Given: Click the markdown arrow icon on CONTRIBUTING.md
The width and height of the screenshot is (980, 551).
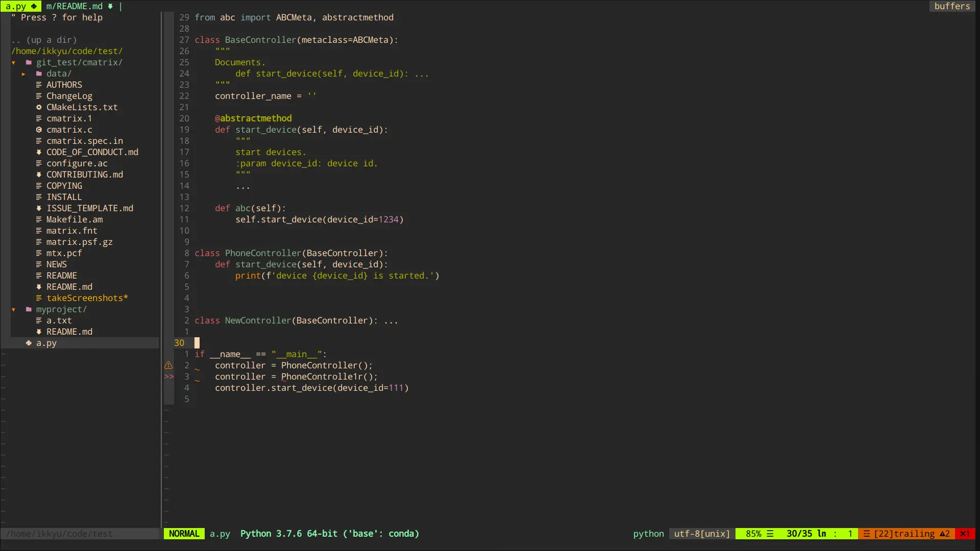Looking at the screenshot, I should [39, 174].
